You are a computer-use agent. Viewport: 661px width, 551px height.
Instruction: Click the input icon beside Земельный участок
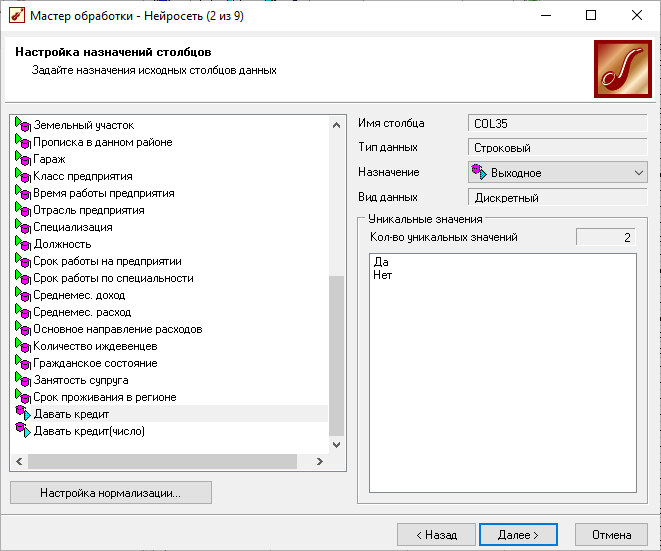(23, 125)
